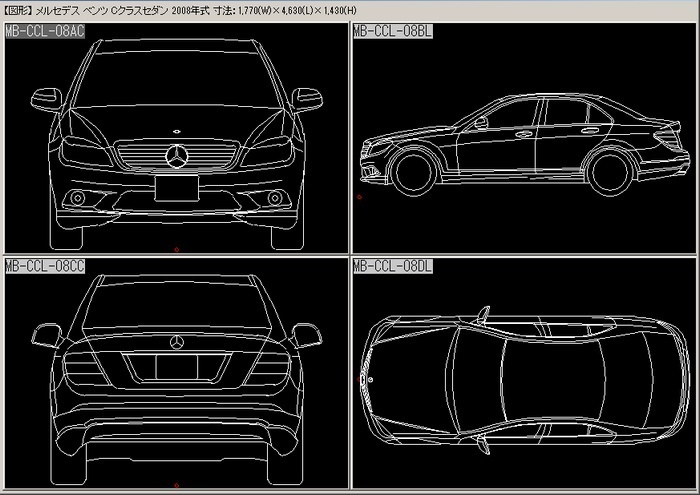700x495 pixels.
Task: Select the MB-CCL-08AC front view thumbnail
Action: (x=176, y=138)
